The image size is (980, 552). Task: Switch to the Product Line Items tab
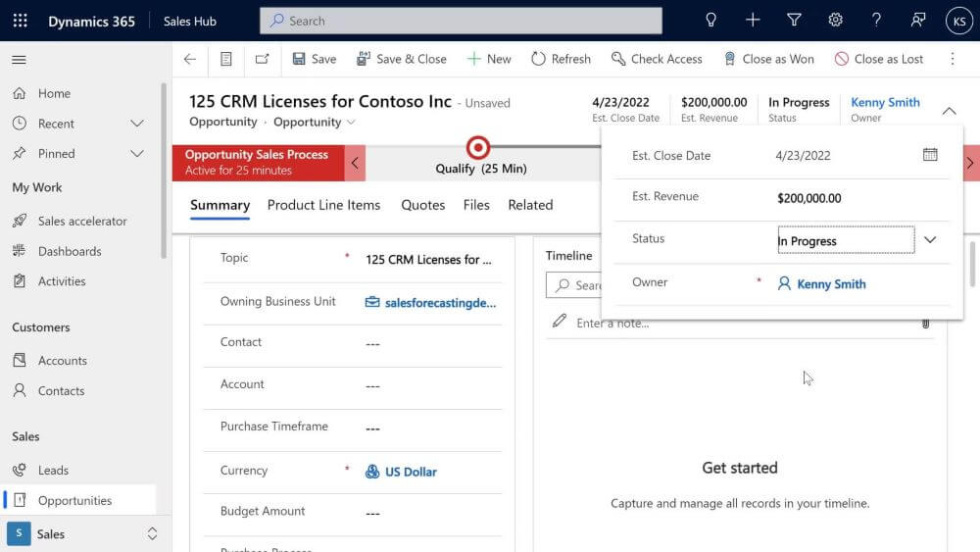click(323, 205)
